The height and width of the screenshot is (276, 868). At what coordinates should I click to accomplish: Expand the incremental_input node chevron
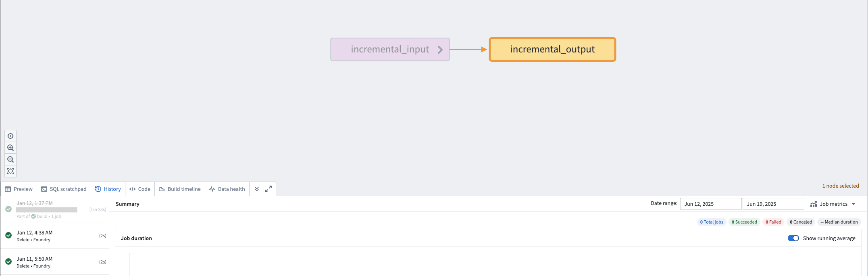[440, 50]
